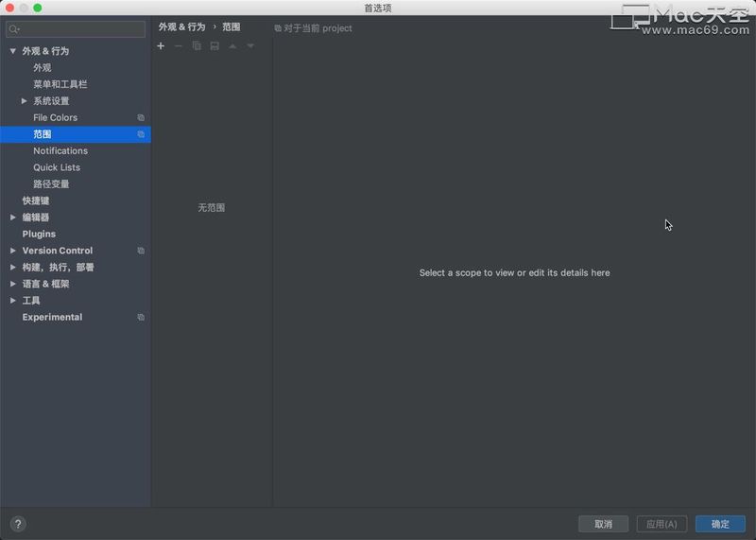This screenshot has width=756, height=540.
Task: Expand the 语言 & 框架 section
Action: 13,284
